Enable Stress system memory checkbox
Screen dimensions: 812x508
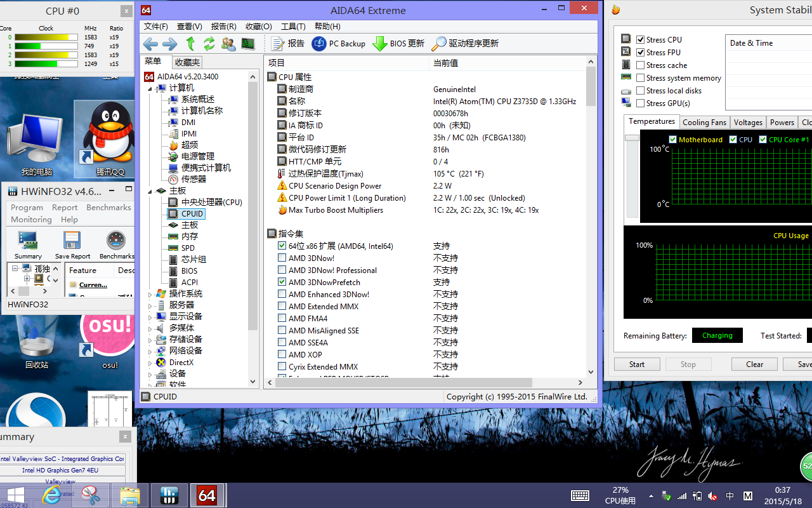641,77
